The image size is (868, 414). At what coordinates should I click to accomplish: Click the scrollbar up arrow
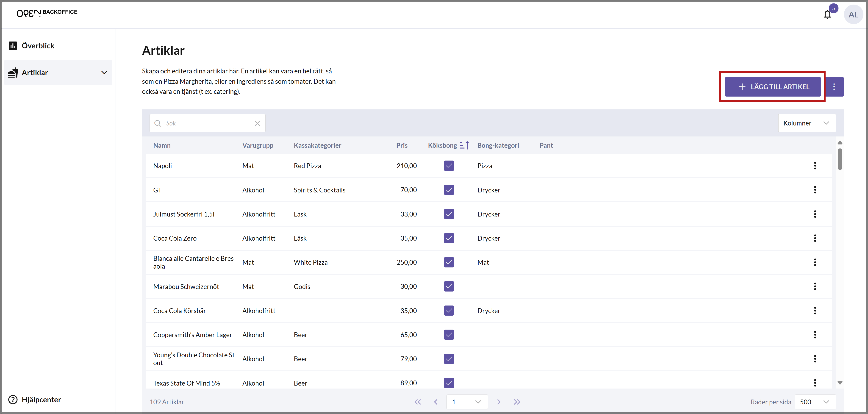click(x=840, y=143)
